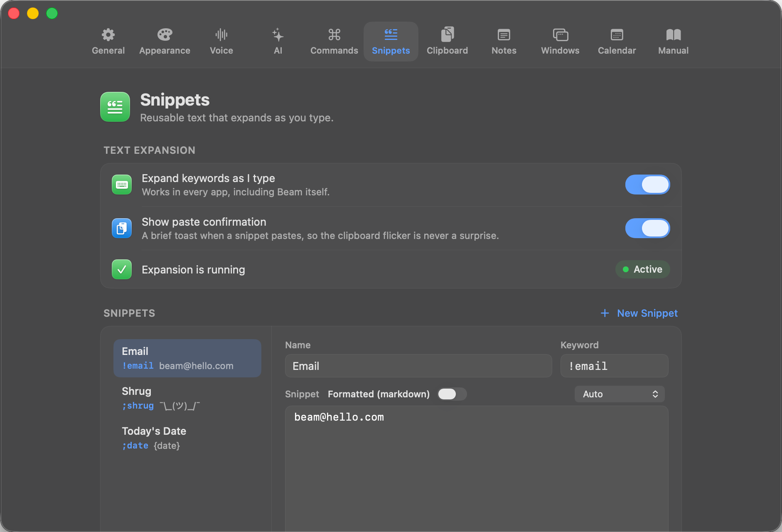
Task: Click the Expansion is running label
Action: 193,270
